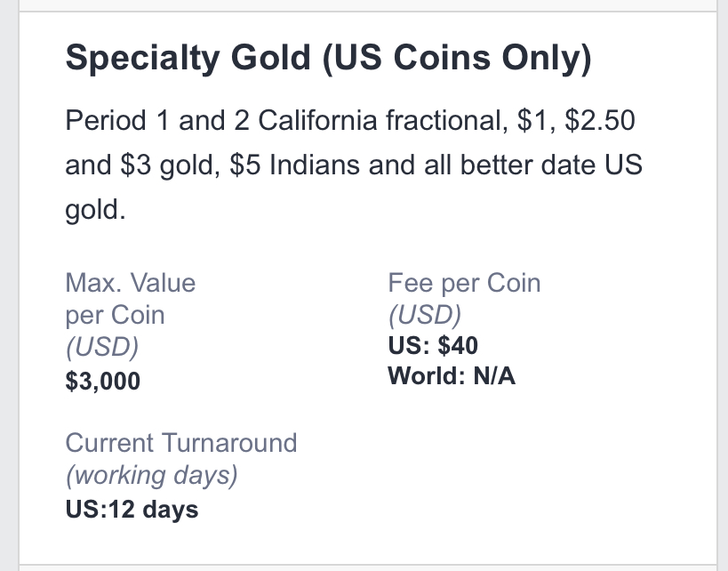The image size is (728, 571).
Task: Click the Current Turnaround label
Action: 181,443
